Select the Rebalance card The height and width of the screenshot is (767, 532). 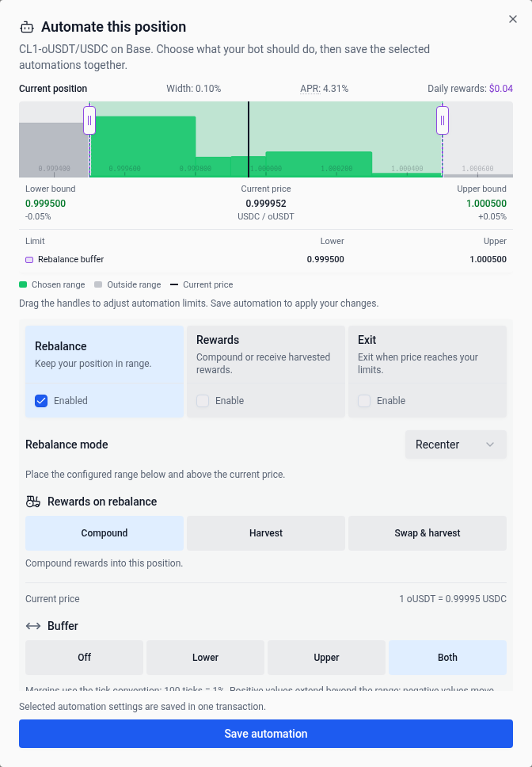(104, 372)
